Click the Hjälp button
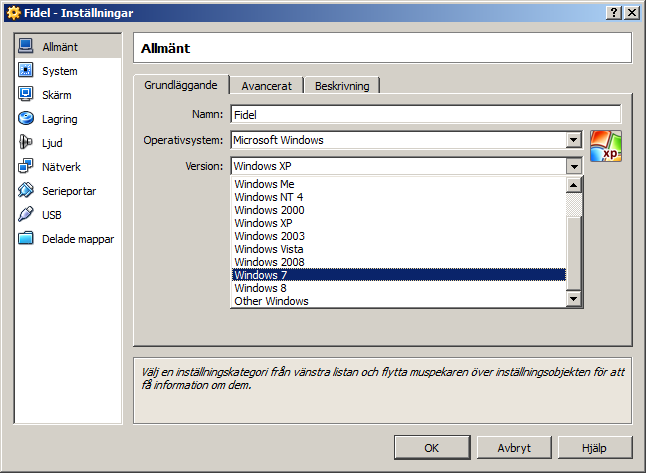Viewport: 646px width, 473px height. pos(595,447)
